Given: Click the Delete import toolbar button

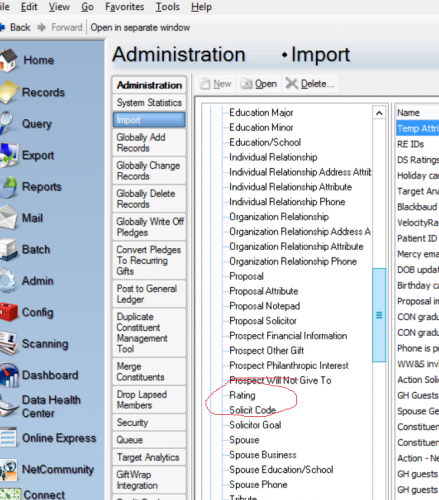Looking at the screenshot, I should coord(310,84).
